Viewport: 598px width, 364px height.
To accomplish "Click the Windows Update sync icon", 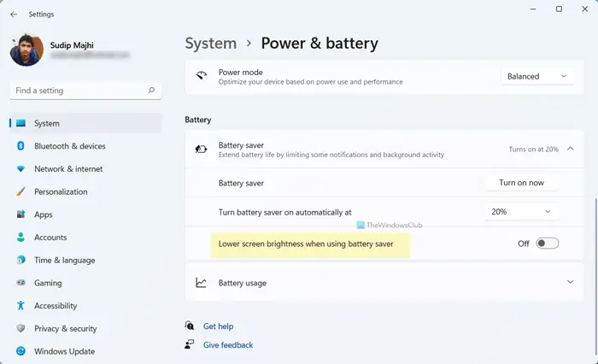I will pos(21,351).
